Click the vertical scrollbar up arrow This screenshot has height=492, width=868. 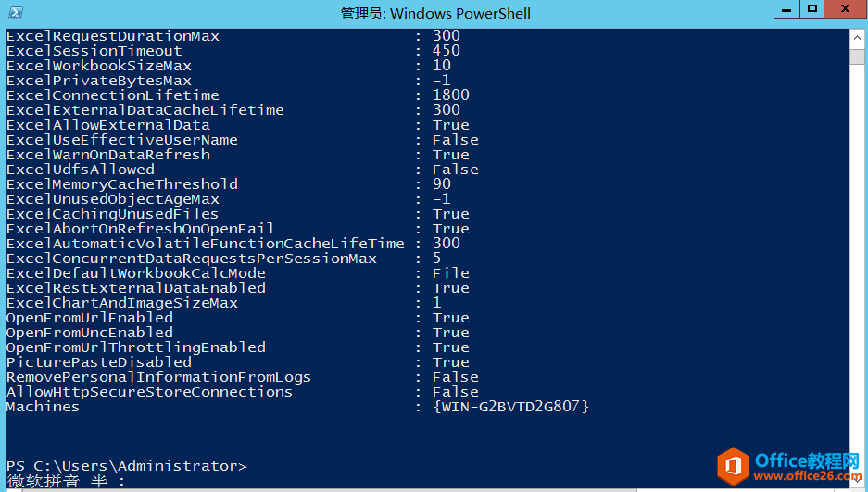859,37
